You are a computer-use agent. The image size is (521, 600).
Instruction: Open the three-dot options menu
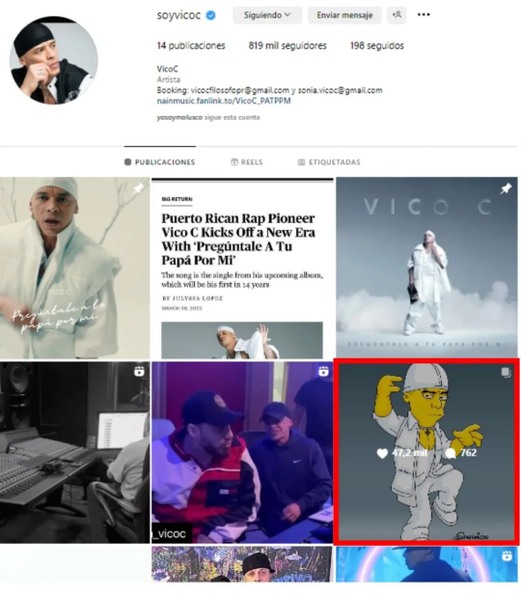click(423, 15)
